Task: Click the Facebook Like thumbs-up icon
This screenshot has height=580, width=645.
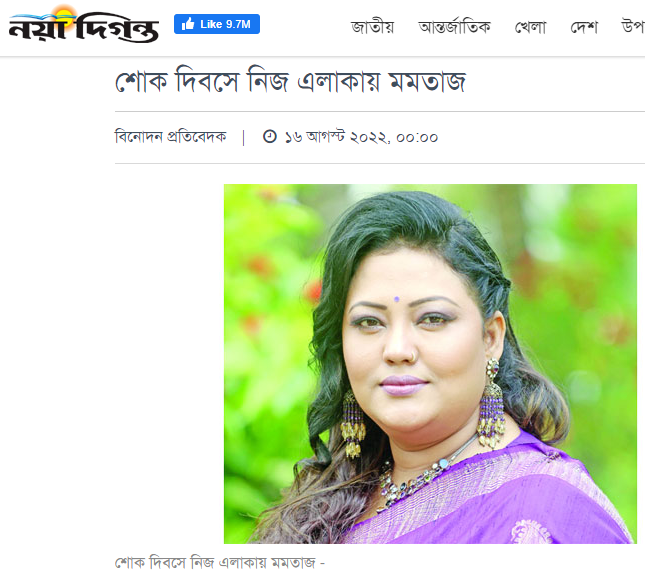Action: 188,24
